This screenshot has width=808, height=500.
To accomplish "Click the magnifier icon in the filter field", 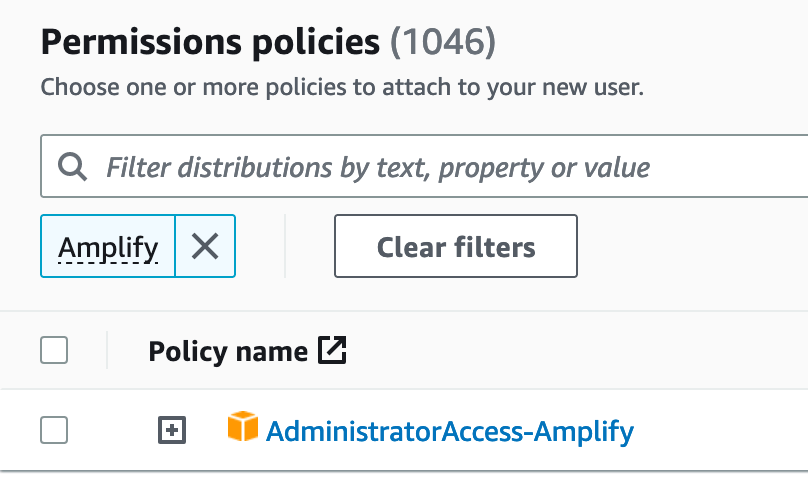I will pyautogui.click(x=72, y=167).
